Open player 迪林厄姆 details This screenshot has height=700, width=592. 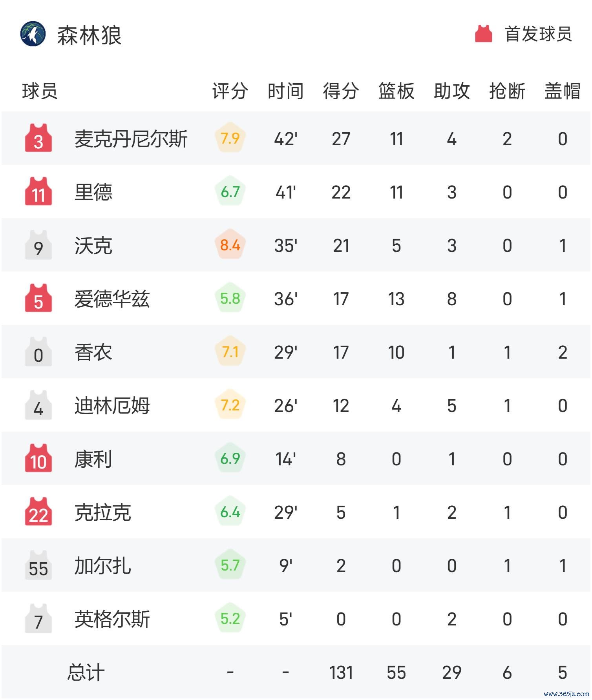click(x=112, y=405)
